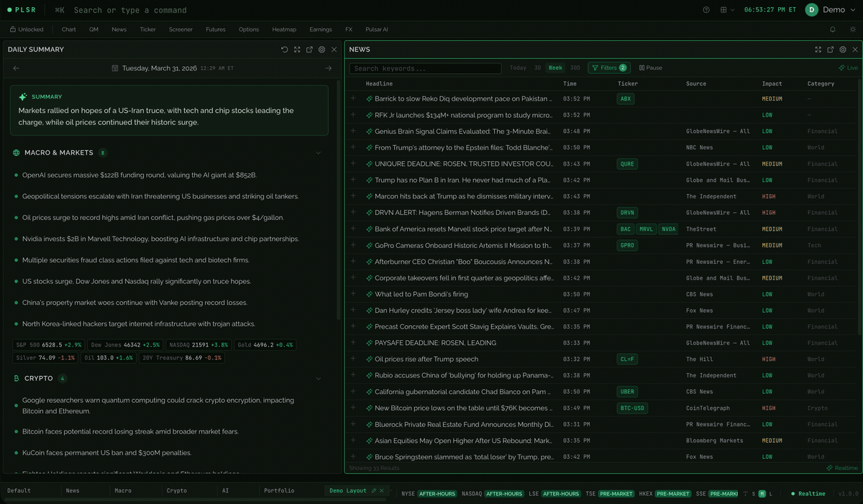The image size is (863, 504).
Task: Sort news by Impact column
Action: [x=772, y=84]
